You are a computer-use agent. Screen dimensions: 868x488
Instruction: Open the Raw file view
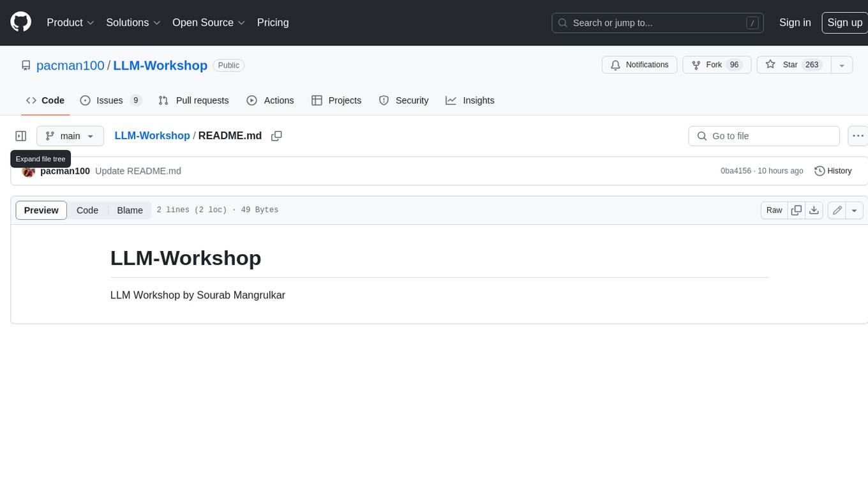774,210
